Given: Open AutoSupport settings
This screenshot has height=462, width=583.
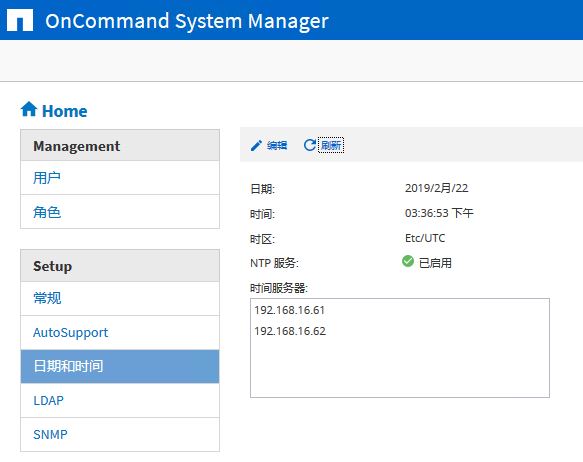Looking at the screenshot, I should pyautogui.click(x=120, y=333).
